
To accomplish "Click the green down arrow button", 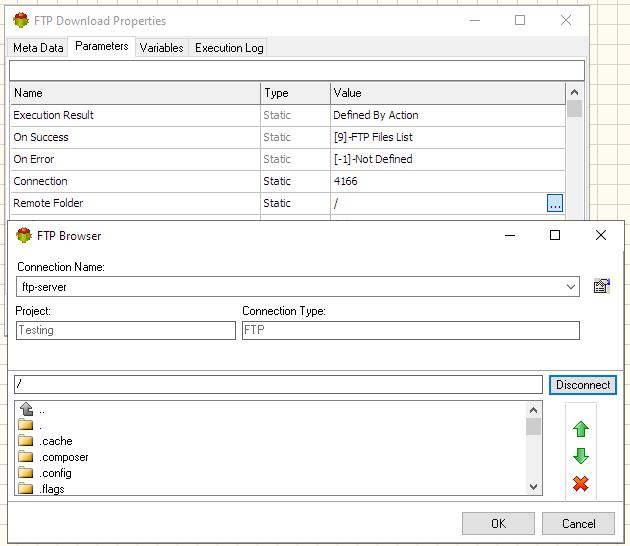I will [x=581, y=456].
